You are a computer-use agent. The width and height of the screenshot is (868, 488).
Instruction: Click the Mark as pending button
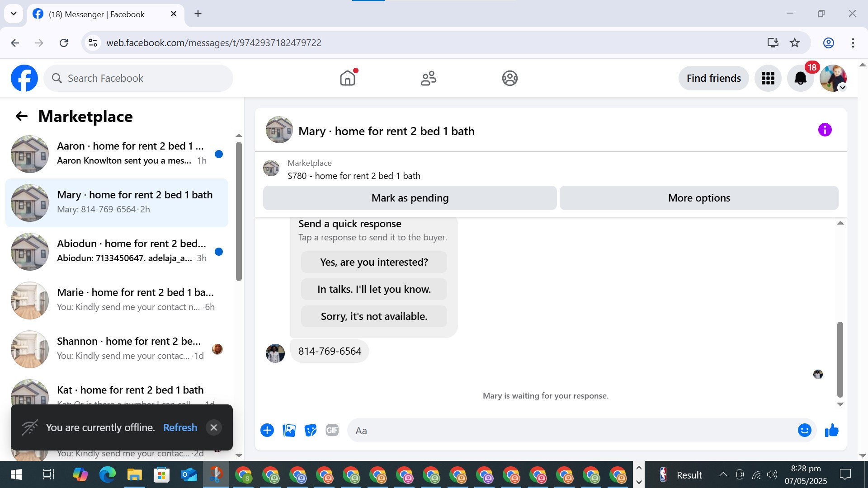point(410,198)
